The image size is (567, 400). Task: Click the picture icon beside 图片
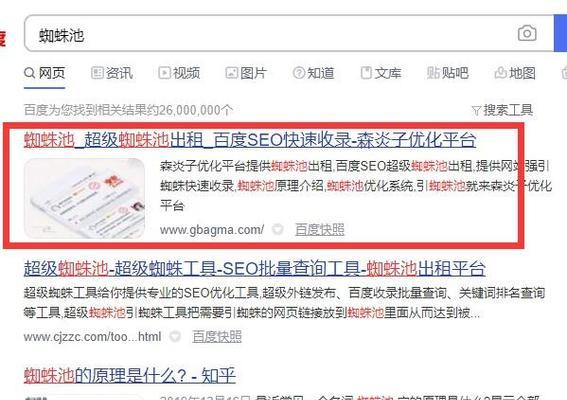231,73
